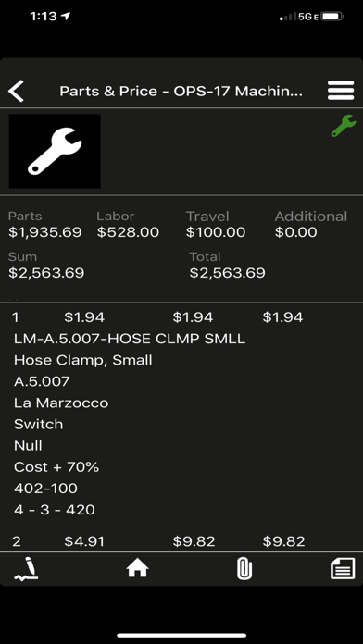Tap the battery indicator in status bar
363x644 pixels.
click(x=333, y=17)
